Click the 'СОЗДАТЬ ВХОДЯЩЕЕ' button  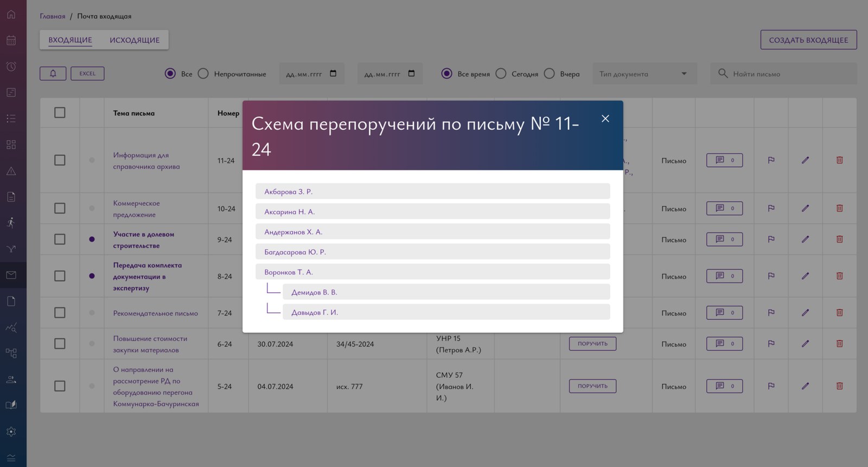pyautogui.click(x=808, y=40)
